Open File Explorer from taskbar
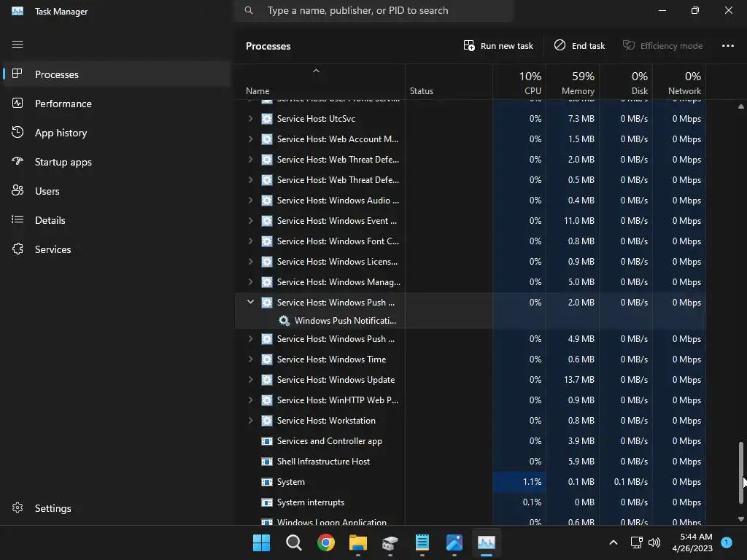Screen dimensions: 747x560 [x=357, y=542]
